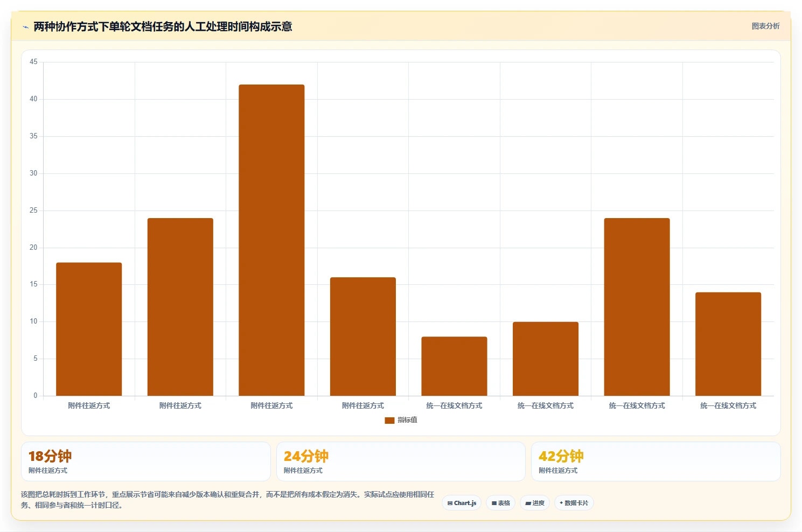Screen dimensions: 802x532
Task: Click the y-axis label 40
Action: [33, 99]
